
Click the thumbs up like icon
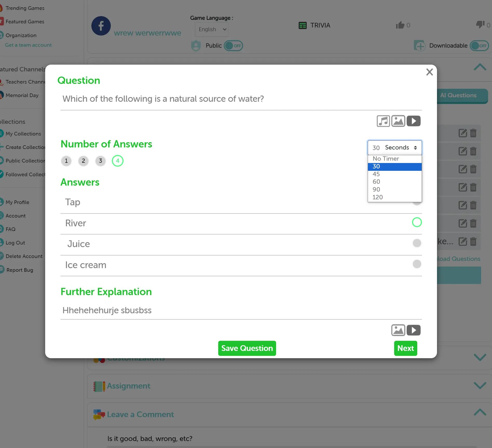coord(400,25)
